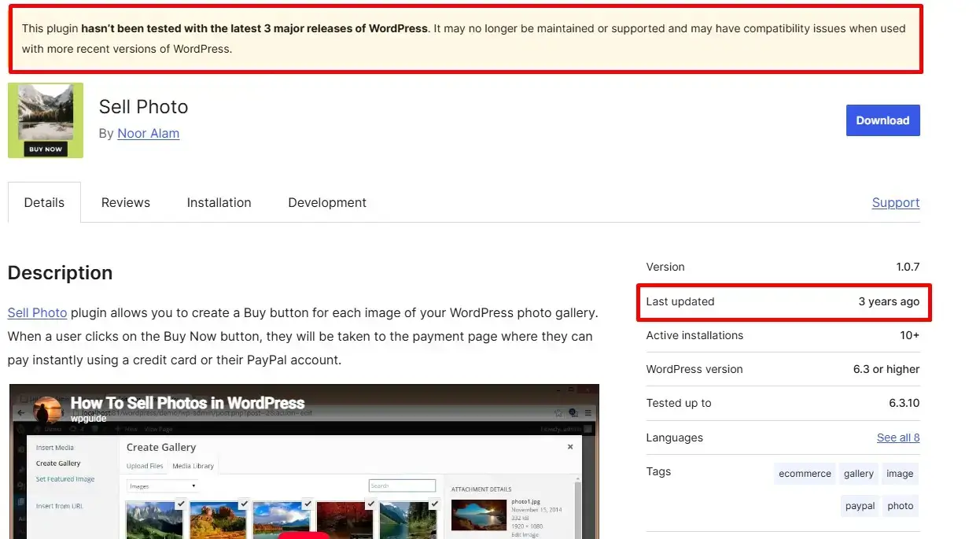
Task: Click the Upload Files tab in video preview
Action: [x=145, y=466]
